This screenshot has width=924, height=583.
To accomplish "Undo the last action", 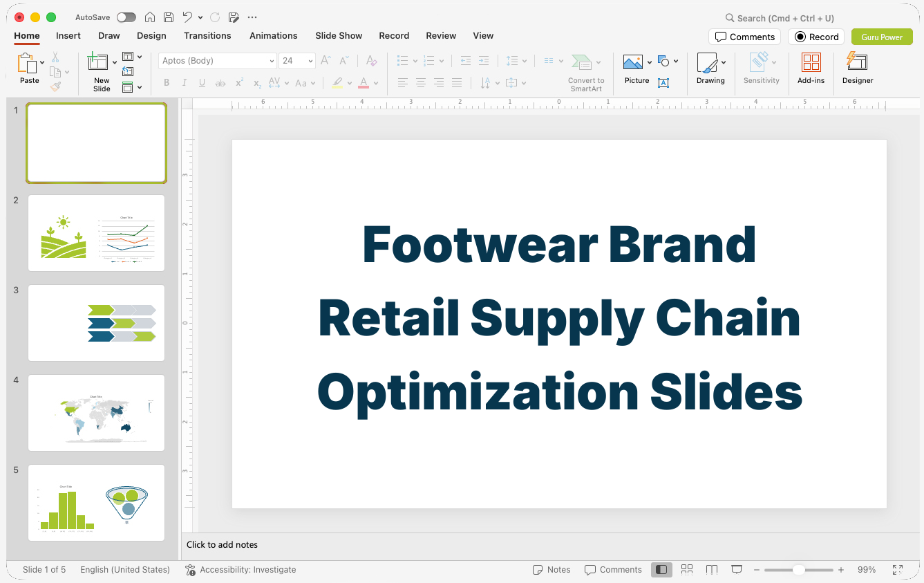I will click(x=187, y=17).
